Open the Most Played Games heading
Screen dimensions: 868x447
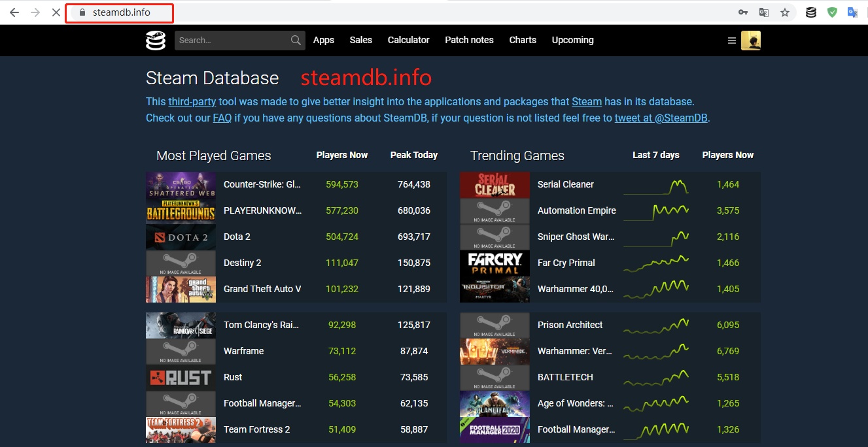coord(213,156)
